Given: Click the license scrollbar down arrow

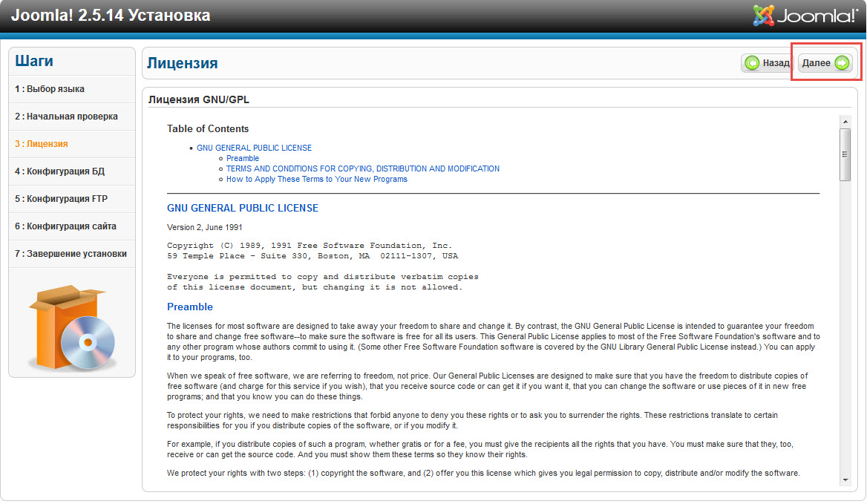Looking at the screenshot, I should coord(845,480).
